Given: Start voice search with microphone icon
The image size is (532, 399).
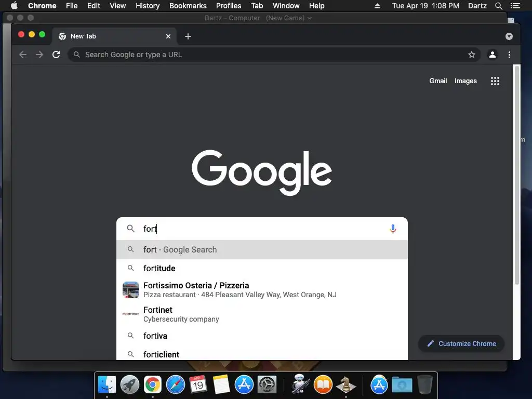Looking at the screenshot, I should point(393,229).
